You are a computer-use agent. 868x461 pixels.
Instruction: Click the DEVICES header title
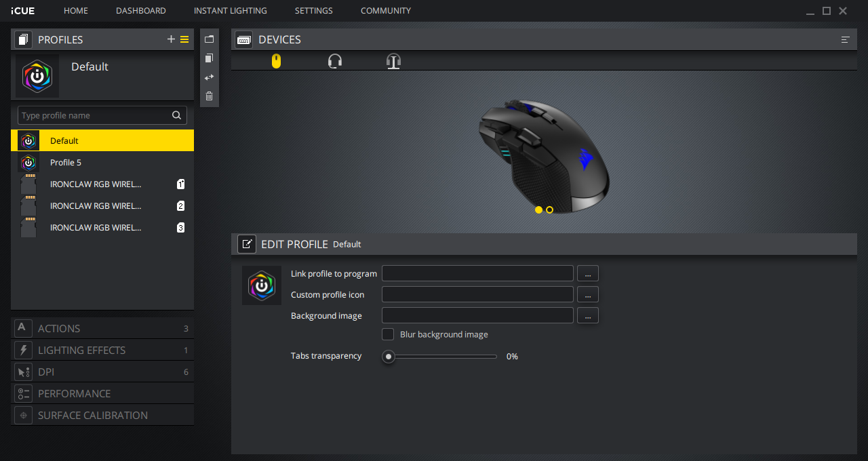279,39
